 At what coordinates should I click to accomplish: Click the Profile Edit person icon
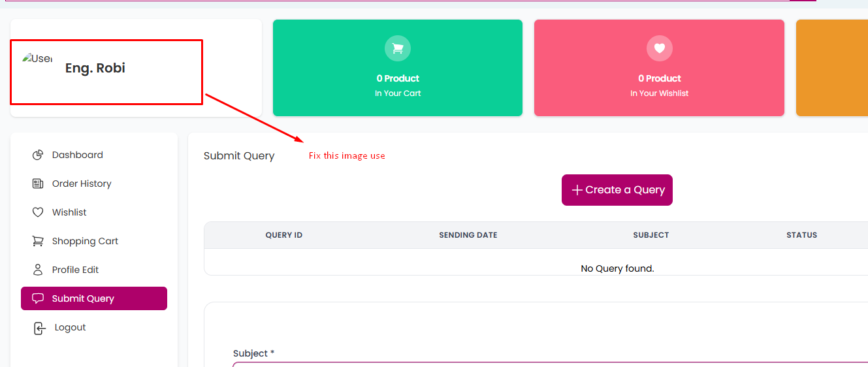[38, 270]
